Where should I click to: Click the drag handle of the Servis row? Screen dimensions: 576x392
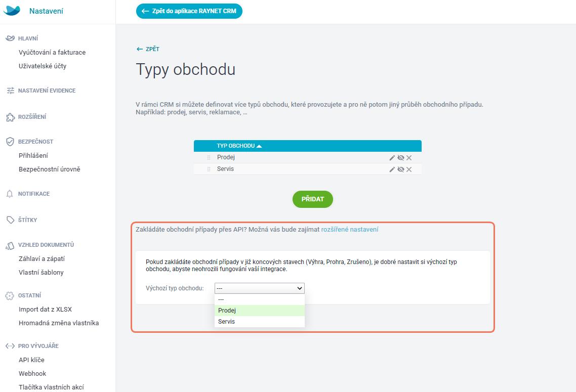click(x=209, y=169)
